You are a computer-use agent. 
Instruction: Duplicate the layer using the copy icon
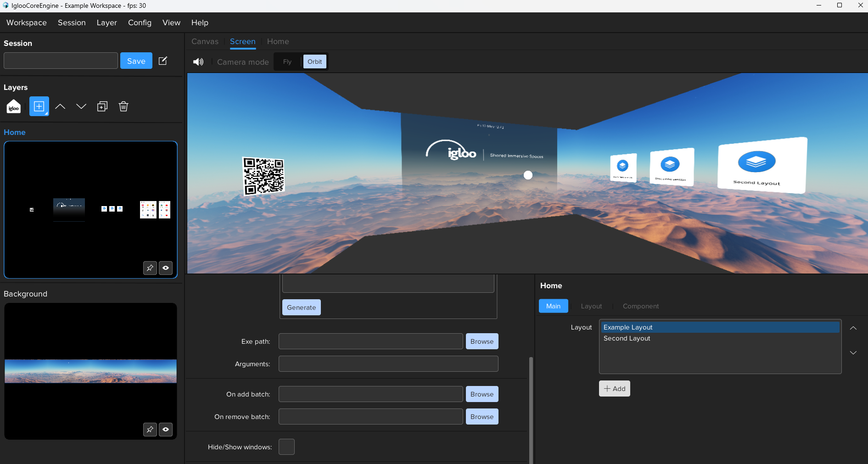coord(102,106)
